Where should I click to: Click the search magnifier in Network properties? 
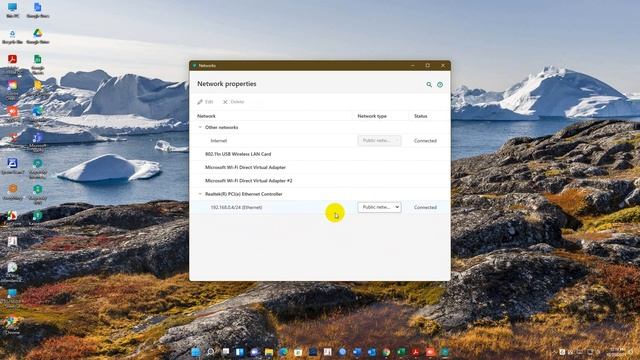[429, 84]
